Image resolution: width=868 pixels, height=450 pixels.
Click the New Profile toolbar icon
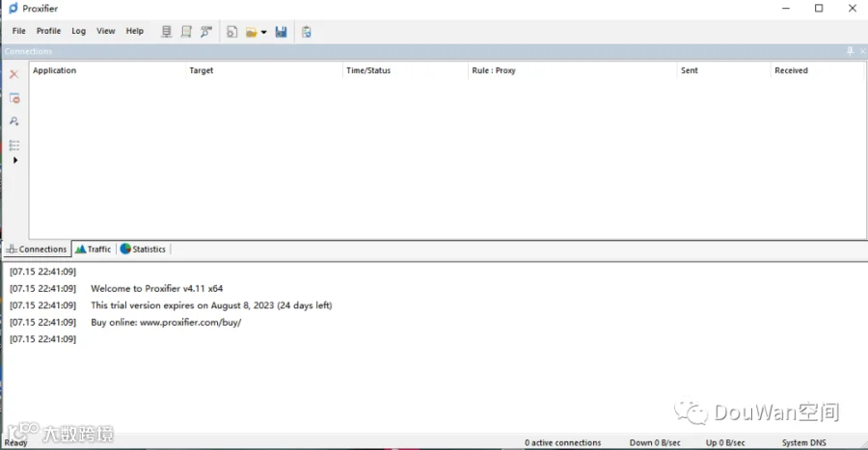(231, 32)
